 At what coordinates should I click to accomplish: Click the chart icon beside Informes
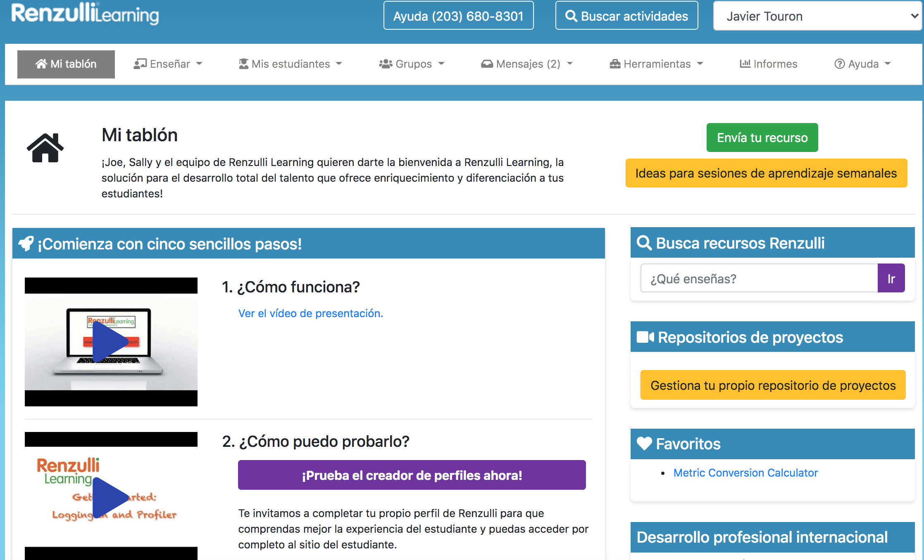[745, 64]
